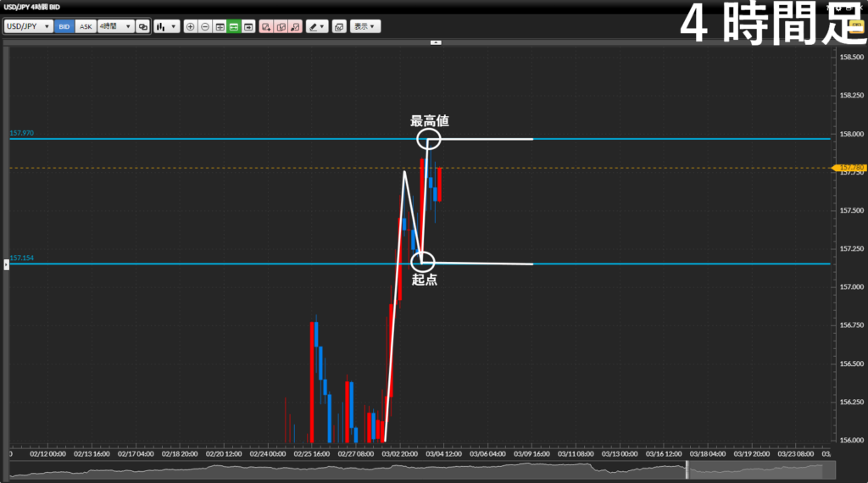
Task: Click the middle pink order tool icon
Action: click(281, 26)
